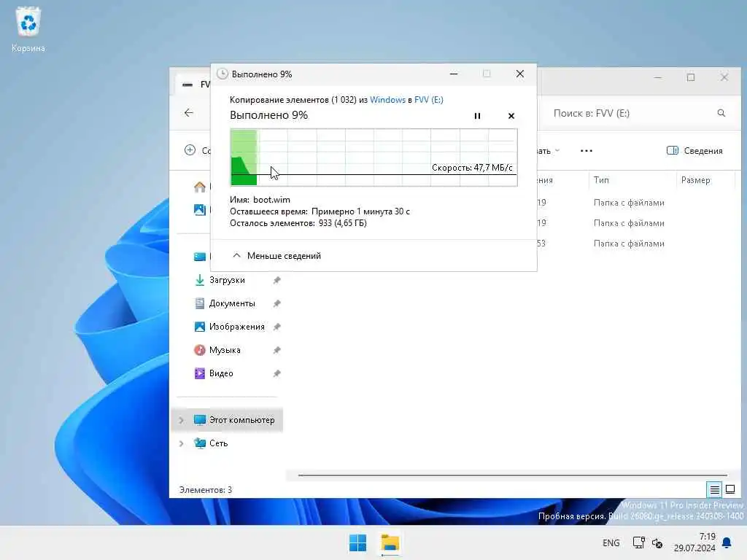Click the file name boot.wim
Image resolution: width=747 pixels, height=560 pixels.
[x=271, y=200]
